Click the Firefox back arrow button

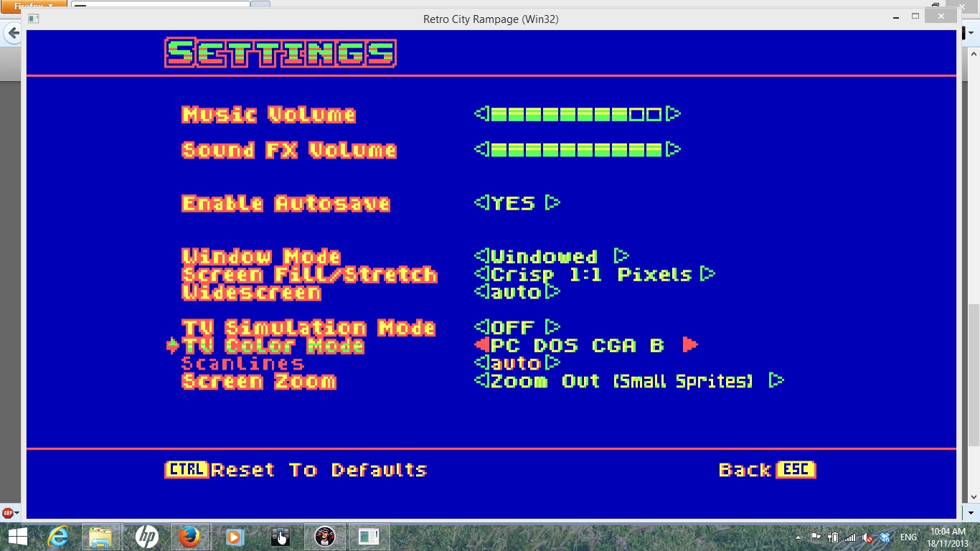click(13, 34)
